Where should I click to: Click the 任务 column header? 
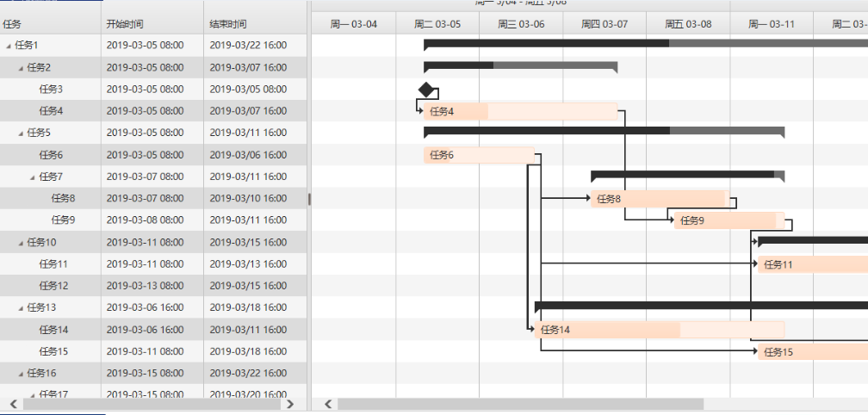tap(50, 24)
